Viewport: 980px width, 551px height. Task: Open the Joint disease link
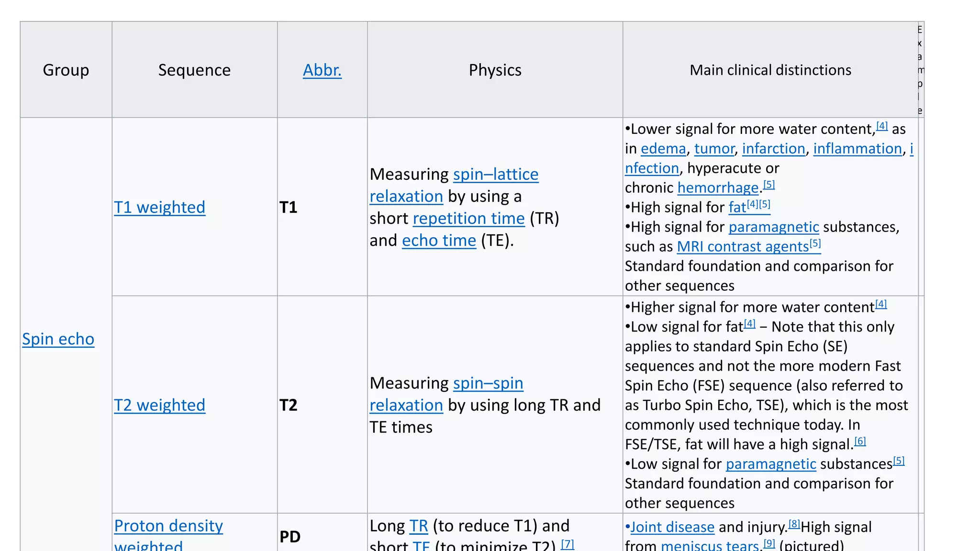[x=672, y=527]
